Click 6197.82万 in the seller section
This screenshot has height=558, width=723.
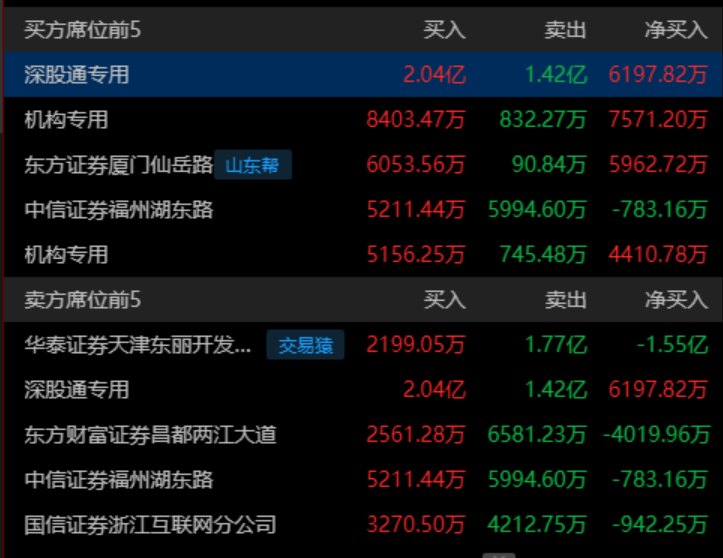658,390
